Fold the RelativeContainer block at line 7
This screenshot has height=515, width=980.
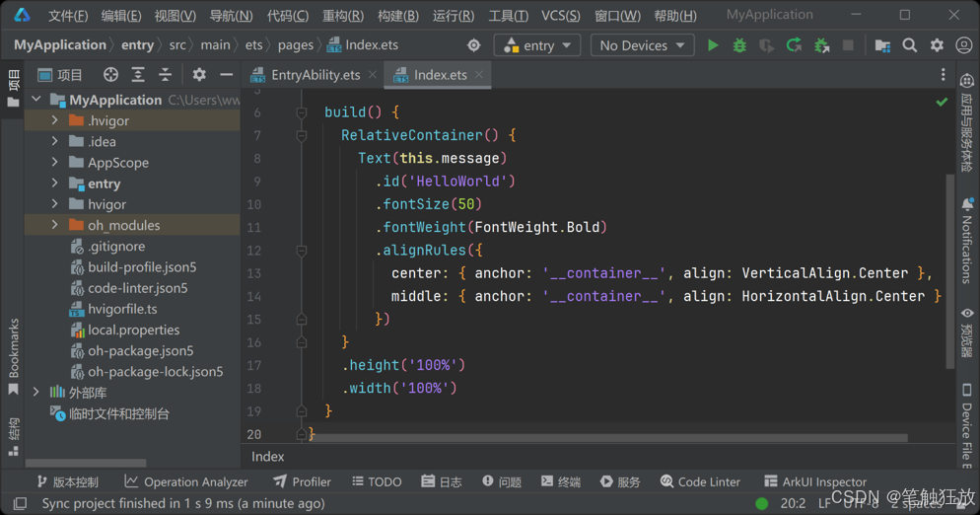(x=302, y=136)
